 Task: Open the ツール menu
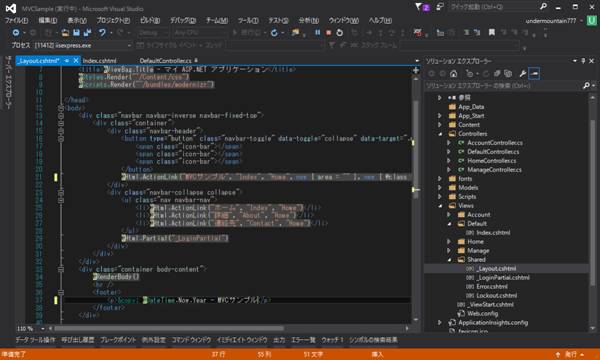pyautogui.click(x=248, y=20)
